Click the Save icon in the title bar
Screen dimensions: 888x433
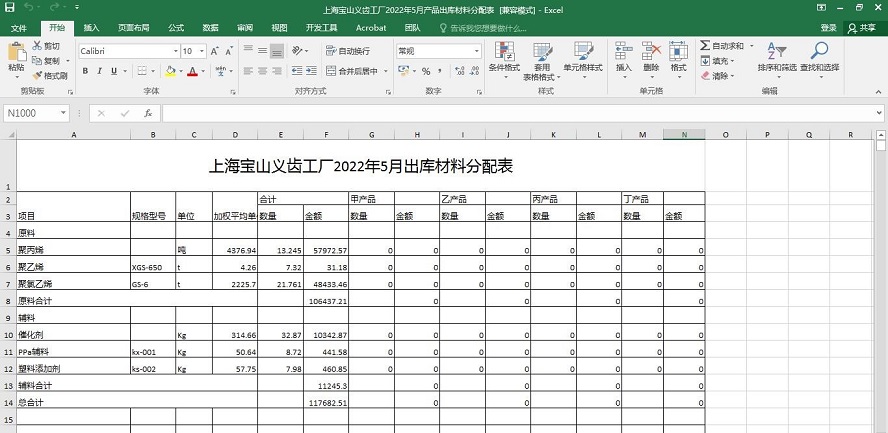pyautogui.click(x=10, y=8)
